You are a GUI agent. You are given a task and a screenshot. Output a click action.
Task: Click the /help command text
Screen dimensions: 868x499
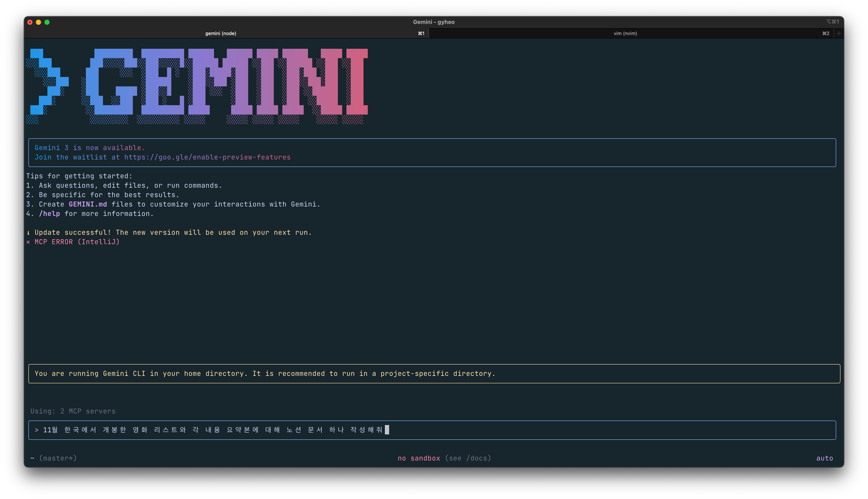50,214
